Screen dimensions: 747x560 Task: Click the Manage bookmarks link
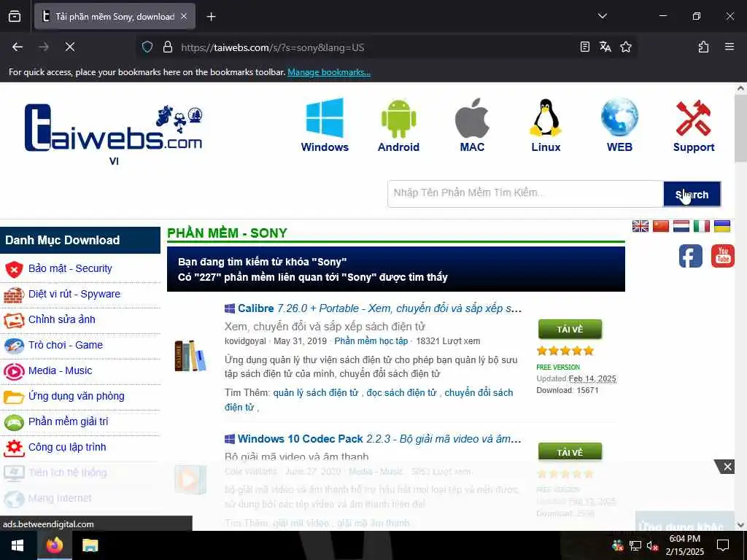click(x=329, y=72)
